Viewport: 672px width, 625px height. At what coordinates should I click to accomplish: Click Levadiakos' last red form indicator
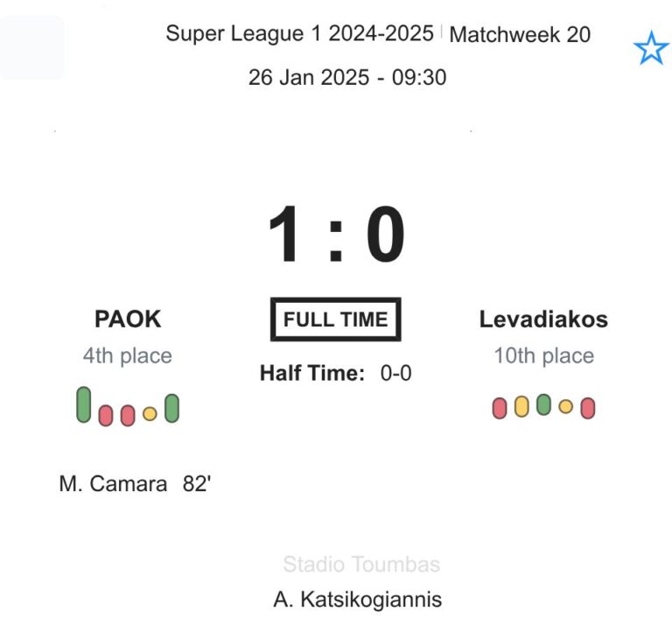tap(588, 408)
